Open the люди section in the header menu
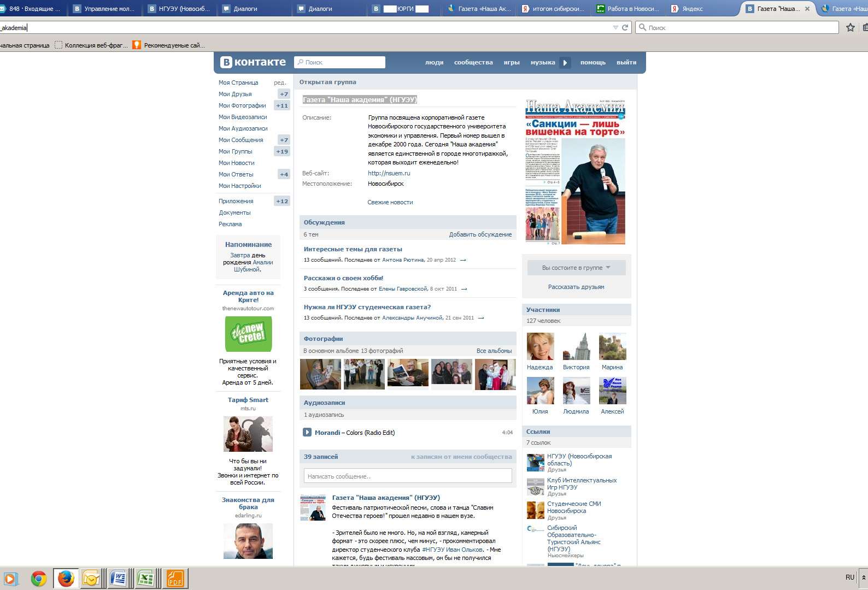This screenshot has width=868, height=590. 435,63
